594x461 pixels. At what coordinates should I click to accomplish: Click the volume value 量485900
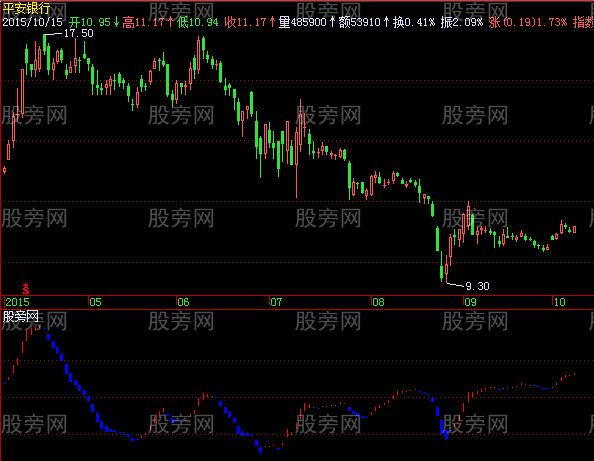[303, 22]
